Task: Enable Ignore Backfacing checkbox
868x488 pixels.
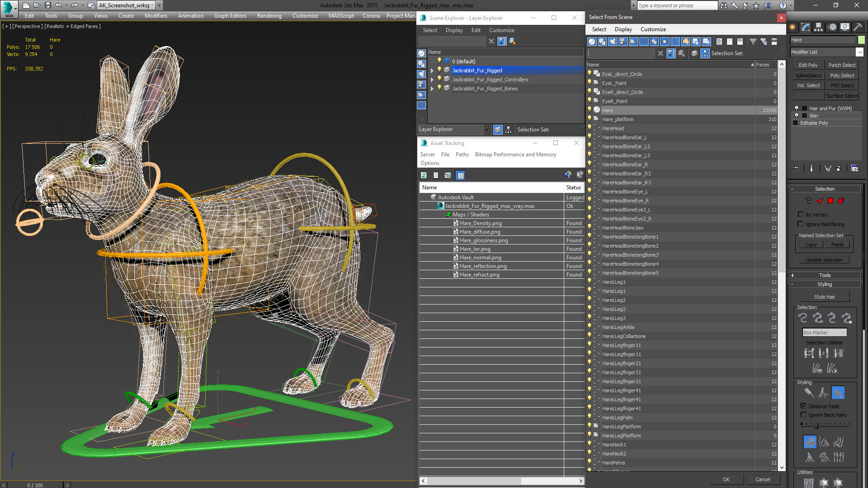Action: (x=801, y=224)
